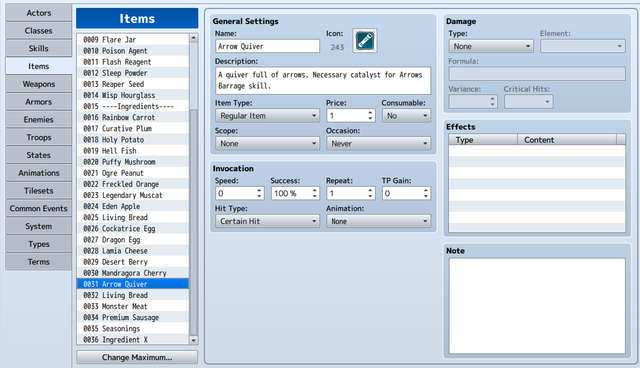Open the Item Type dropdown
This screenshot has width=640, height=368.
click(x=267, y=116)
